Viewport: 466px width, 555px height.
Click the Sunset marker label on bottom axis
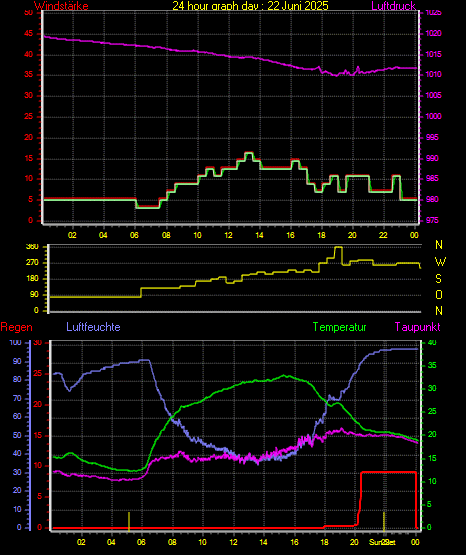[382, 542]
